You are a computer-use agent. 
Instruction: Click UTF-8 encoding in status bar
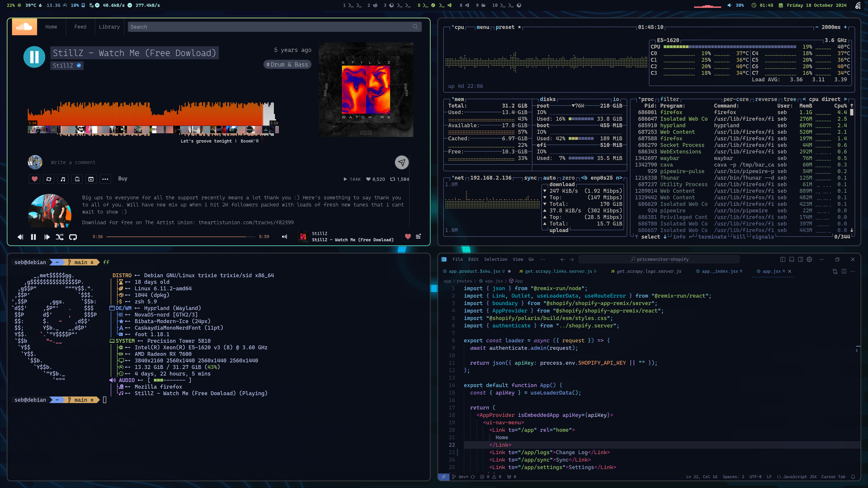coord(756,477)
